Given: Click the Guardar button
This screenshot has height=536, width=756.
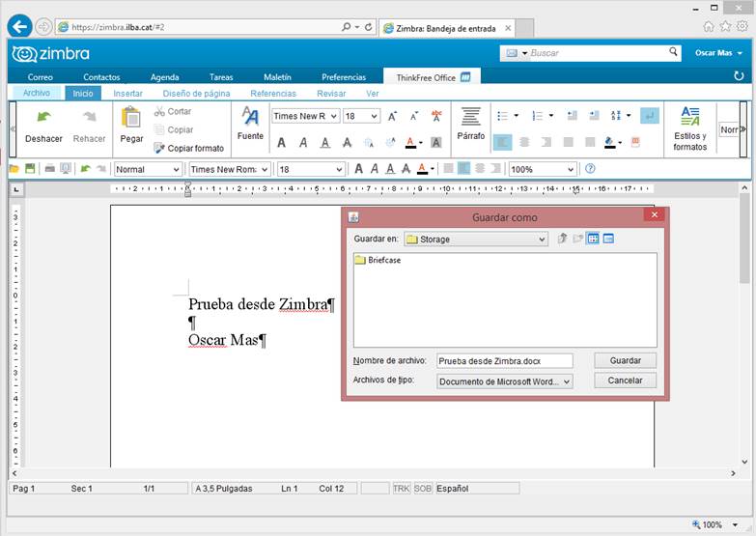Looking at the screenshot, I should pyautogui.click(x=625, y=360).
